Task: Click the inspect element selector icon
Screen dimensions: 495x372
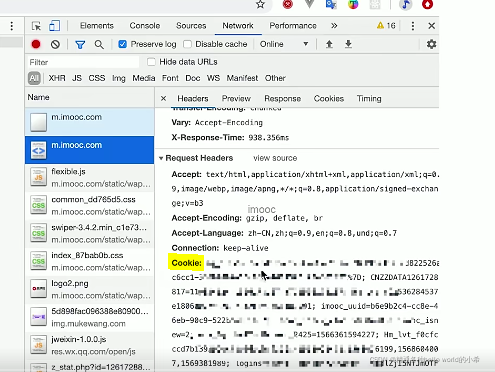Action: [x=36, y=26]
